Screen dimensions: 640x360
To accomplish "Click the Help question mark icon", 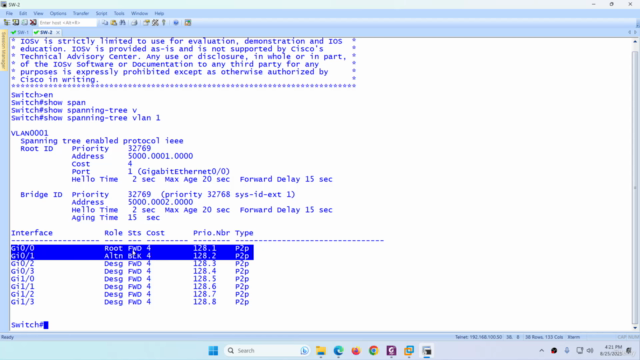I will pos(176,22).
